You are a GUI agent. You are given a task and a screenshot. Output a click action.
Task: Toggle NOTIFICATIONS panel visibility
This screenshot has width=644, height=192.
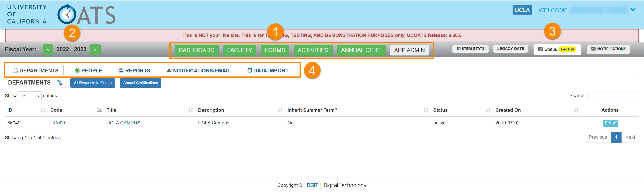click(x=609, y=49)
